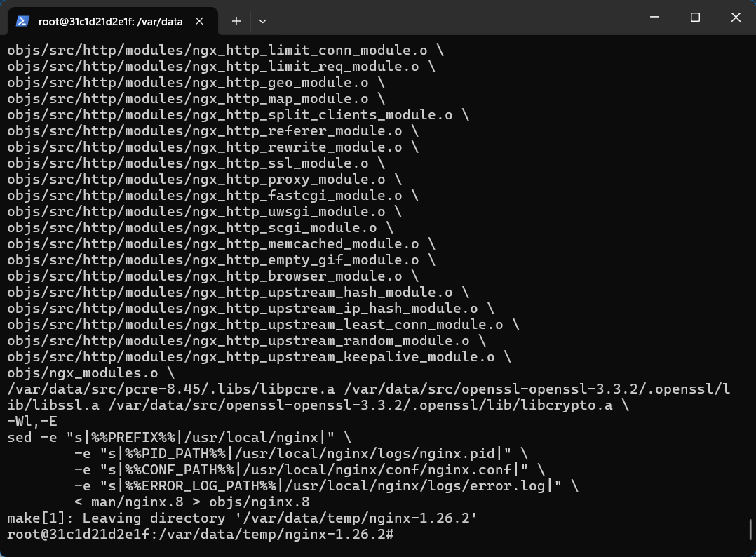
Task: Click the ngx_http_referer_module.o line
Action: 212,130
